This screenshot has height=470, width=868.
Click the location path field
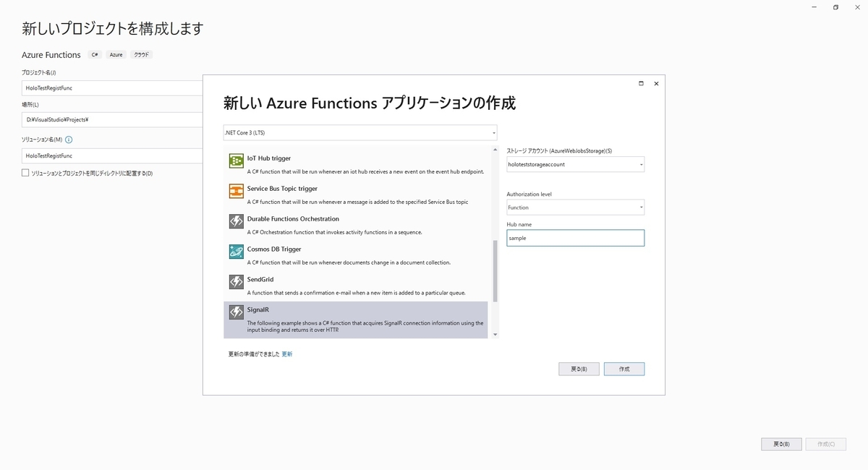[x=112, y=120]
